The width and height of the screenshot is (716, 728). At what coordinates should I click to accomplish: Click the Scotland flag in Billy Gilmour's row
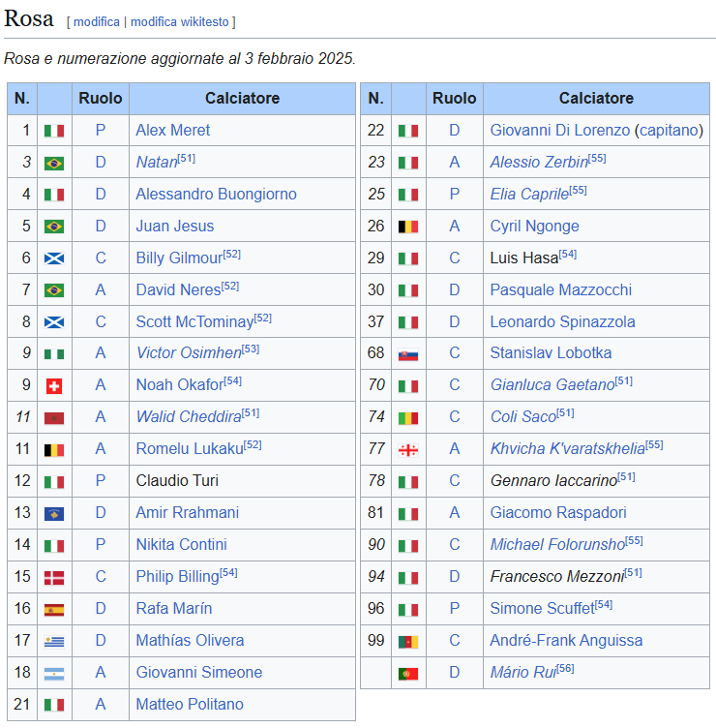tap(54, 258)
